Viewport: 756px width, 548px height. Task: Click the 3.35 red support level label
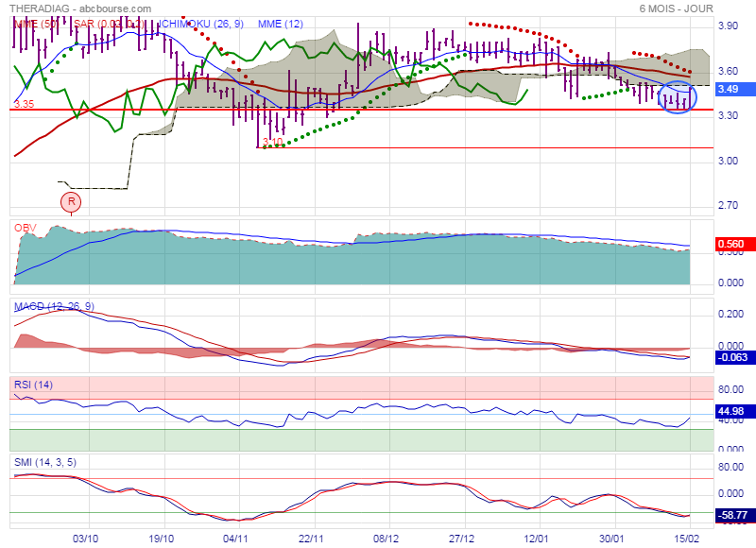click(x=24, y=104)
